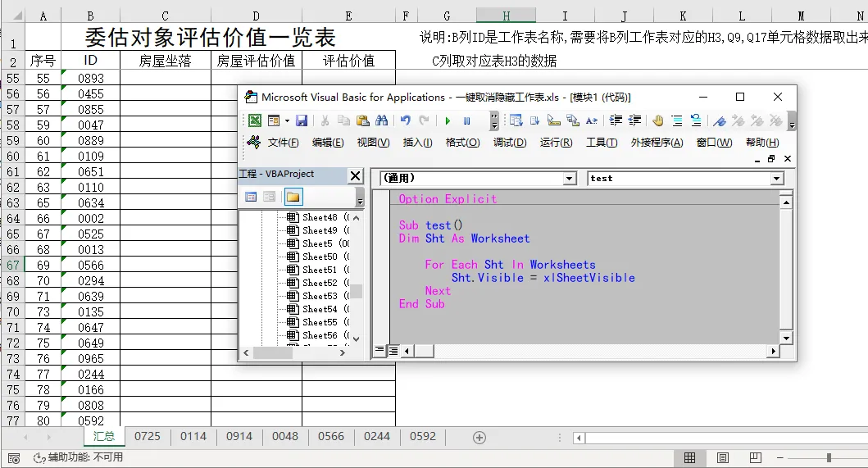The width and height of the screenshot is (868, 468).
Task: Select the 汇总 sheet tab
Action: 104,436
